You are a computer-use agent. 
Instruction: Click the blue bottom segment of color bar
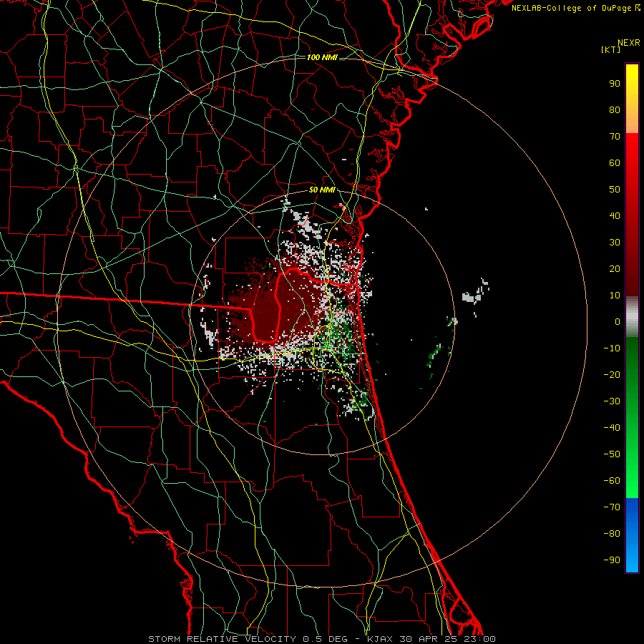tap(632, 535)
